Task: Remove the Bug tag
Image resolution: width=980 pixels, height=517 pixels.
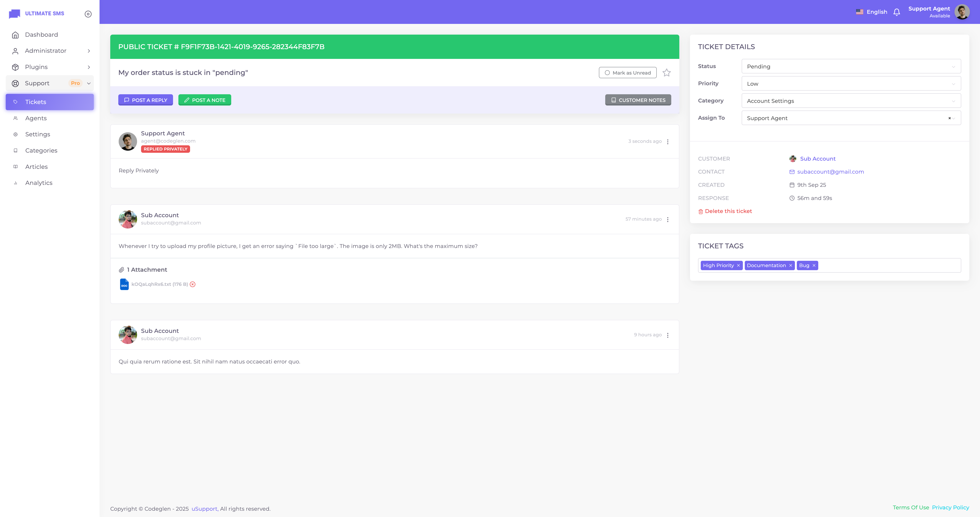Action: point(814,266)
